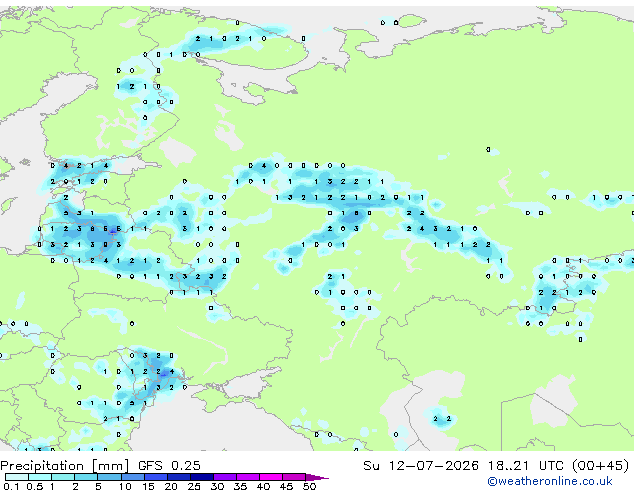Click the 15–20 mm legend swatch

(156, 477)
